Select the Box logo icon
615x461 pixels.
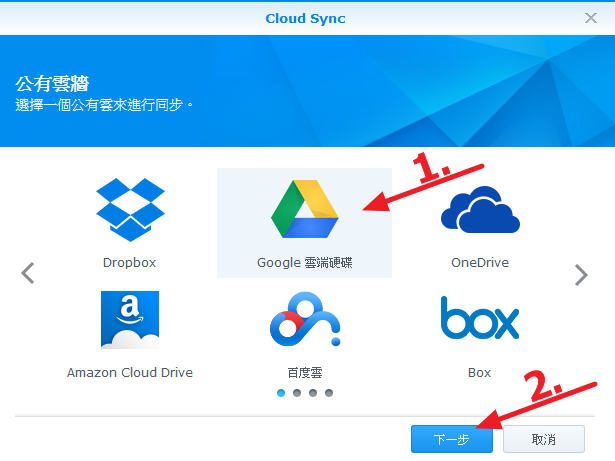[480, 318]
